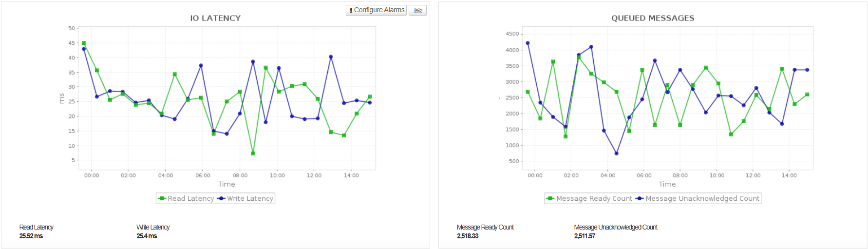Select the lowest Unacknowledged Count point near 750
Screen dimensions: 868x249
point(617,153)
